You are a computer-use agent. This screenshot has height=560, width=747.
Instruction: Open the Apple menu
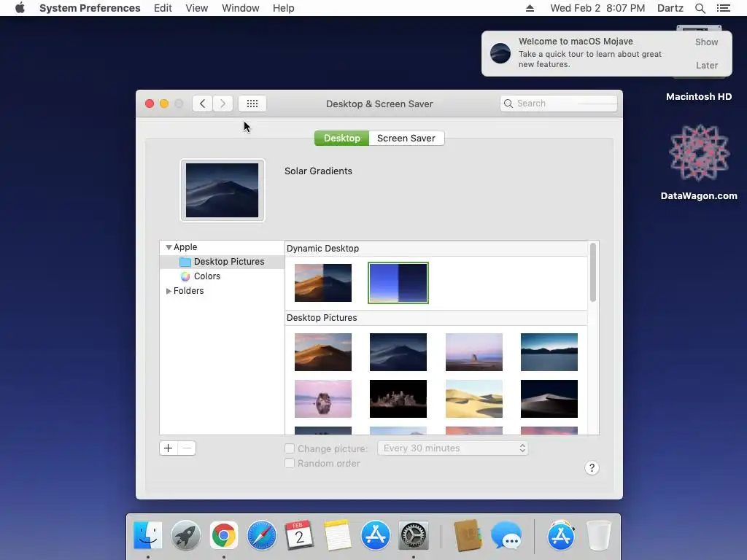pyautogui.click(x=20, y=8)
